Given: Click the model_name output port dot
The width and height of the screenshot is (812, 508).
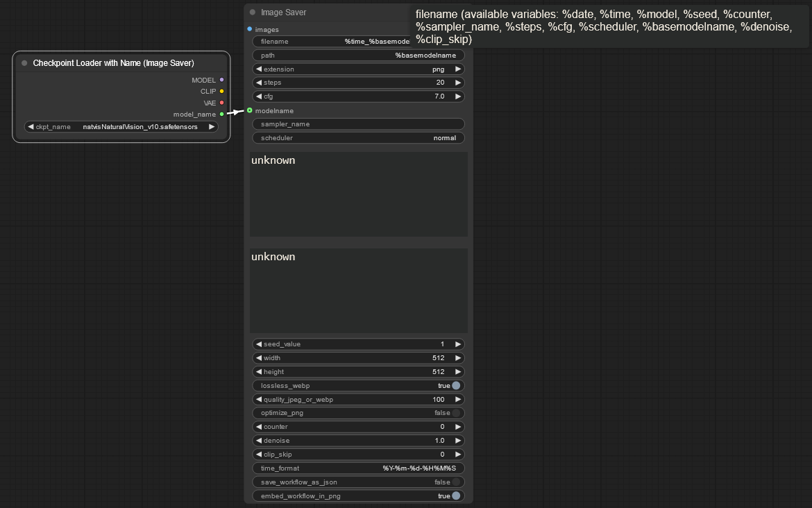Looking at the screenshot, I should (x=221, y=114).
